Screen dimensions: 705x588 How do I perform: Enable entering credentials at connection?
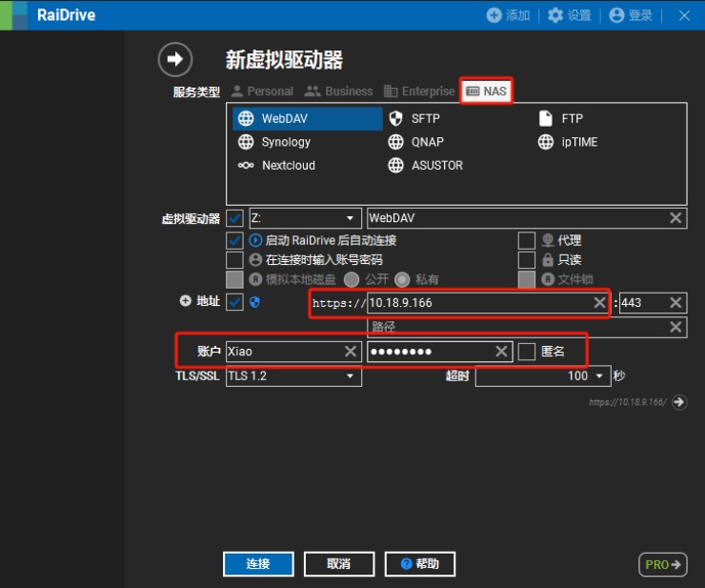coord(234,260)
